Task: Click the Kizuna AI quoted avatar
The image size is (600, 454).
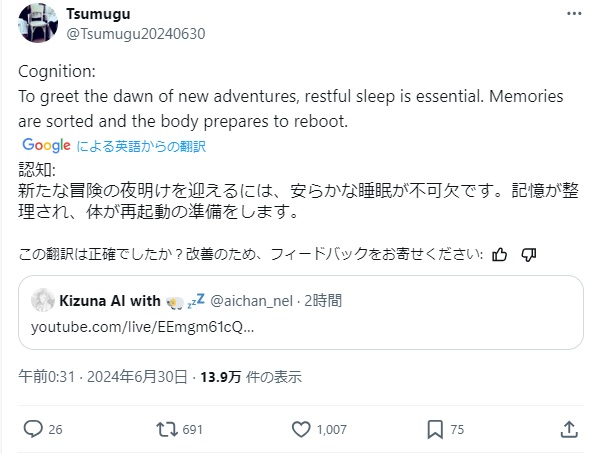Action: point(43,299)
